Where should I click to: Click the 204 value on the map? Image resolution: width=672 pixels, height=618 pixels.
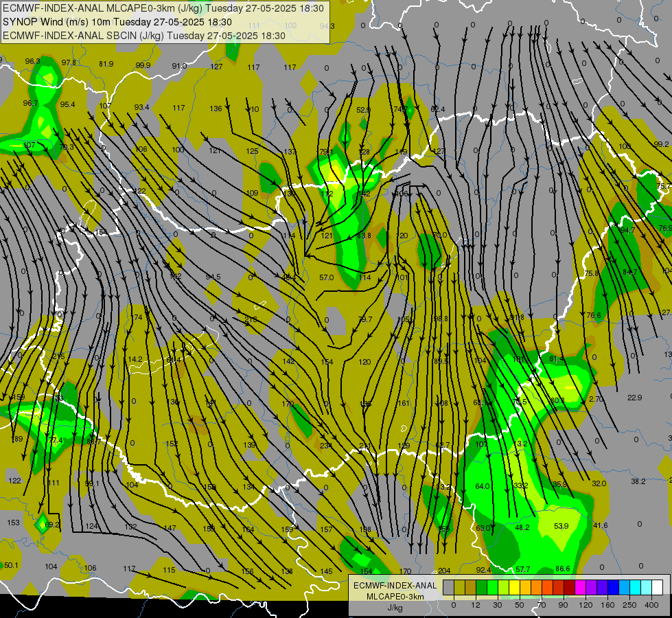coord(444,571)
